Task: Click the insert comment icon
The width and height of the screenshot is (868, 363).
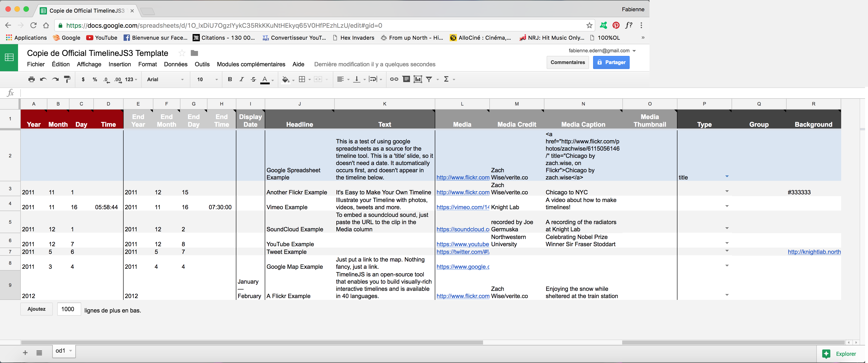Action: [406, 79]
